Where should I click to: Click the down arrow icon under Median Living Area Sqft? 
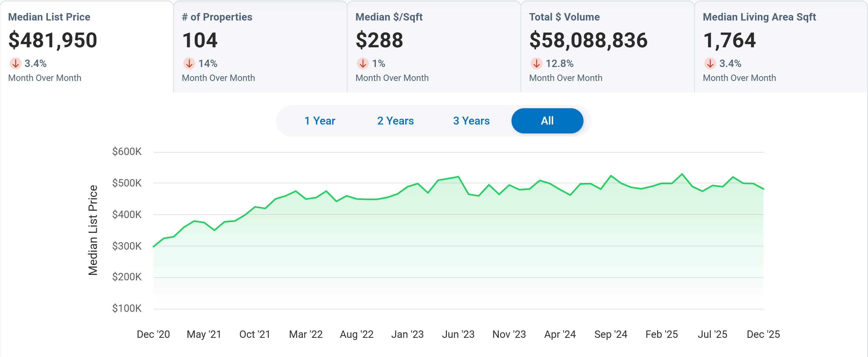(710, 63)
